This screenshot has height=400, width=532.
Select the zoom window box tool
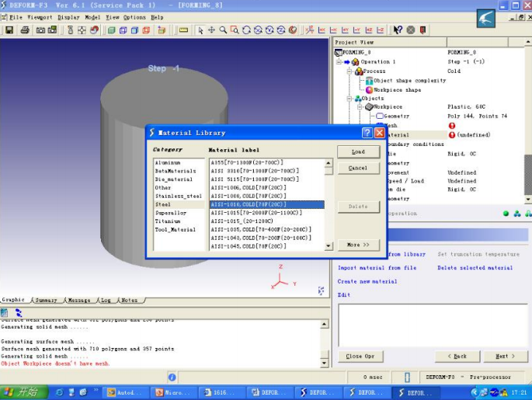click(x=235, y=30)
